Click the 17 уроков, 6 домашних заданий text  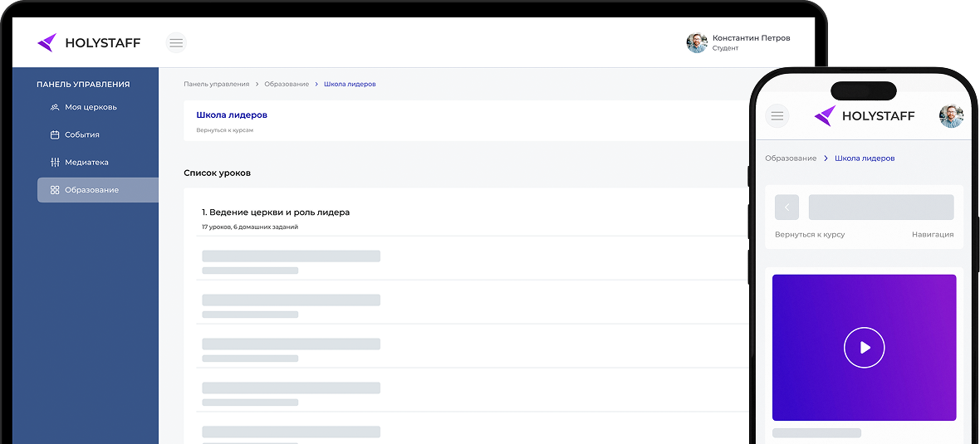[250, 227]
